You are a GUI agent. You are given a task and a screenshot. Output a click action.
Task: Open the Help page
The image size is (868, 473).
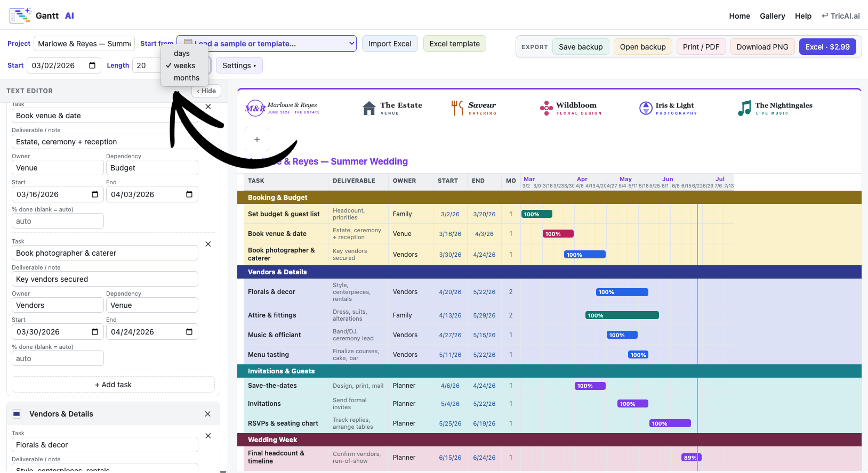(x=803, y=16)
